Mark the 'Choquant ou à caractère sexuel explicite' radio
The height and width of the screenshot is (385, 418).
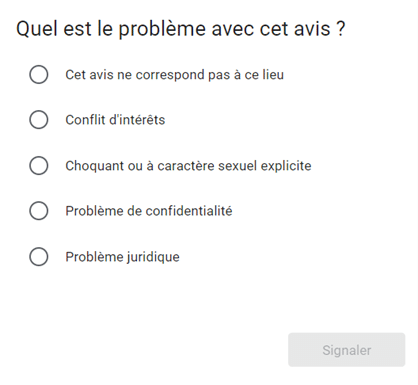coord(39,165)
